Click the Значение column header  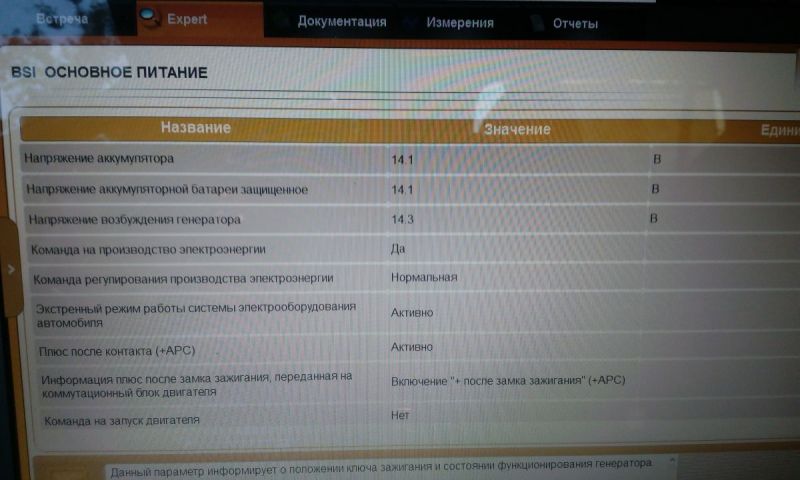(517, 130)
